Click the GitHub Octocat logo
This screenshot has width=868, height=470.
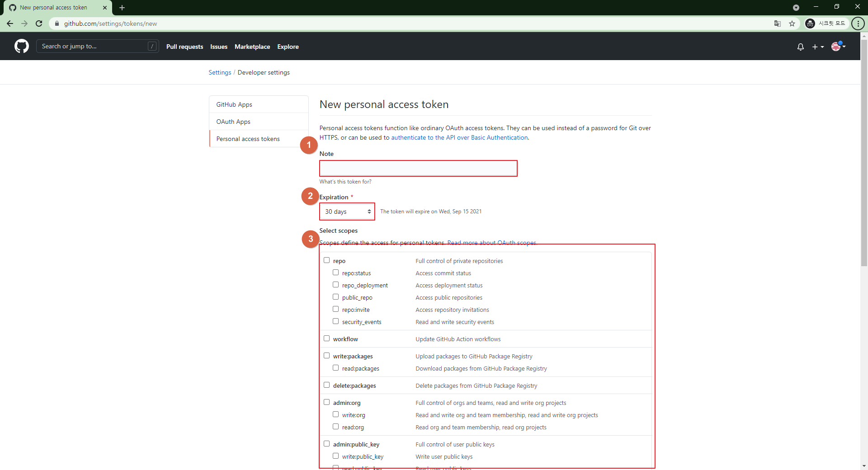click(x=22, y=46)
